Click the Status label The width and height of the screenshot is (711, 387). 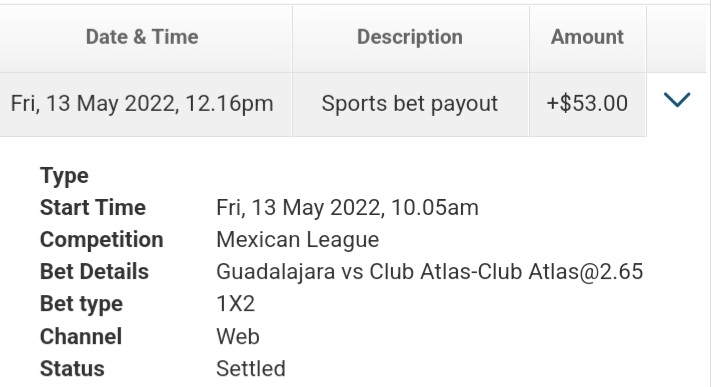(x=72, y=369)
